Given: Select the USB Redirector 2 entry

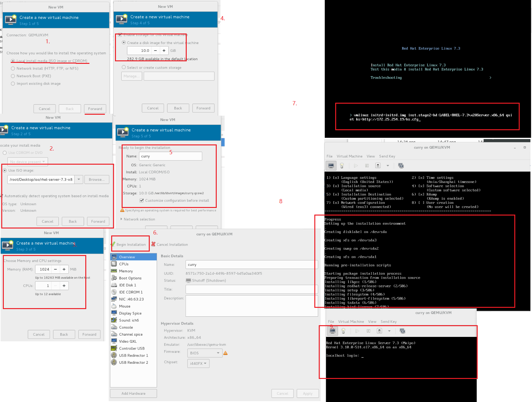Looking at the screenshot, I should [134, 362].
